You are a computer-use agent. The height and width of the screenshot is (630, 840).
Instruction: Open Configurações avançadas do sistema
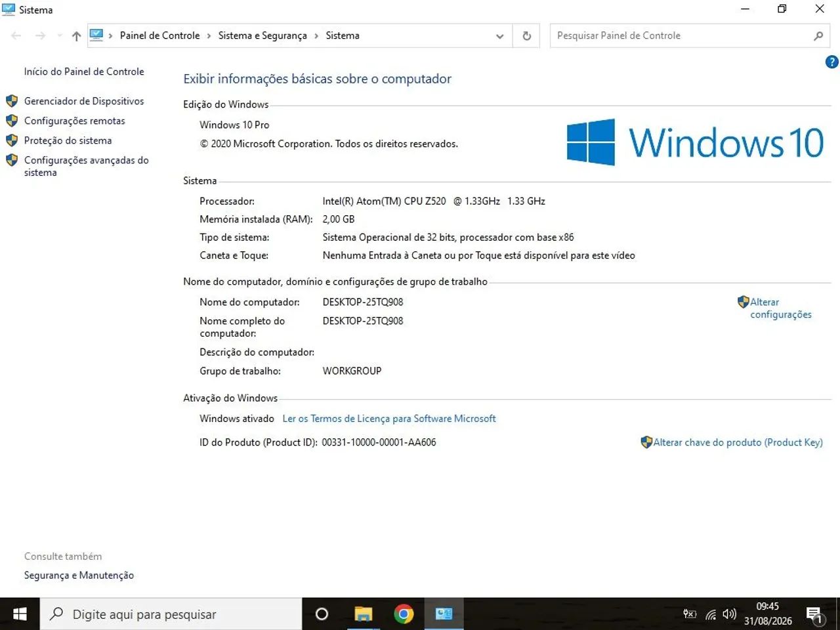tap(87, 166)
